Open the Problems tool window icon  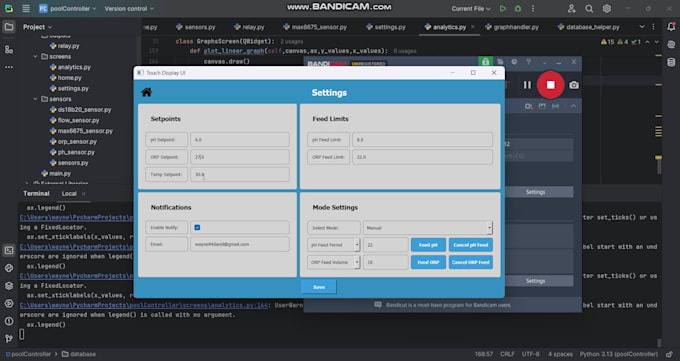[9, 322]
